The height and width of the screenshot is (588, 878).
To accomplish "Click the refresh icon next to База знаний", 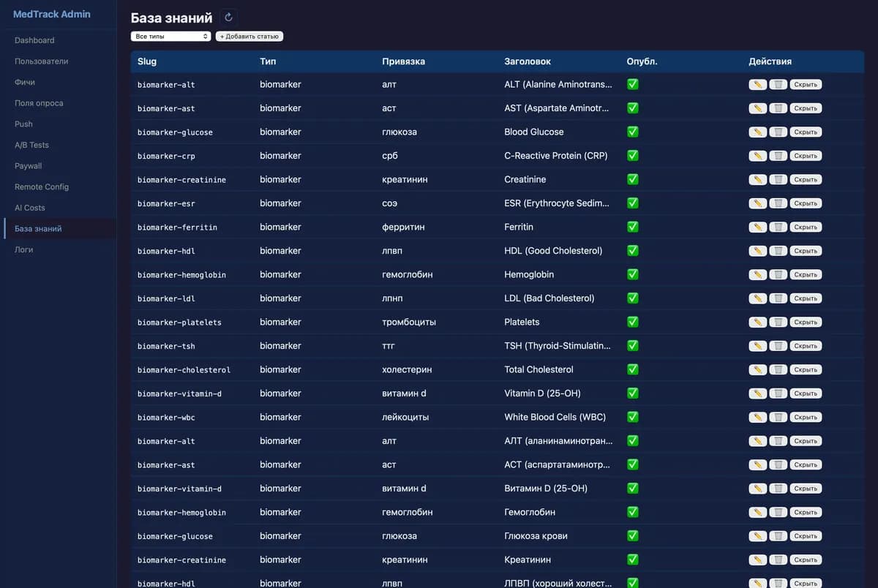I will [228, 18].
